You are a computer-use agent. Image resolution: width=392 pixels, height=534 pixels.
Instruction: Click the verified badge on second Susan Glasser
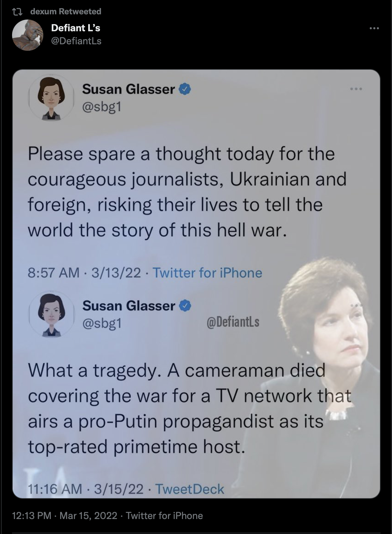(185, 305)
